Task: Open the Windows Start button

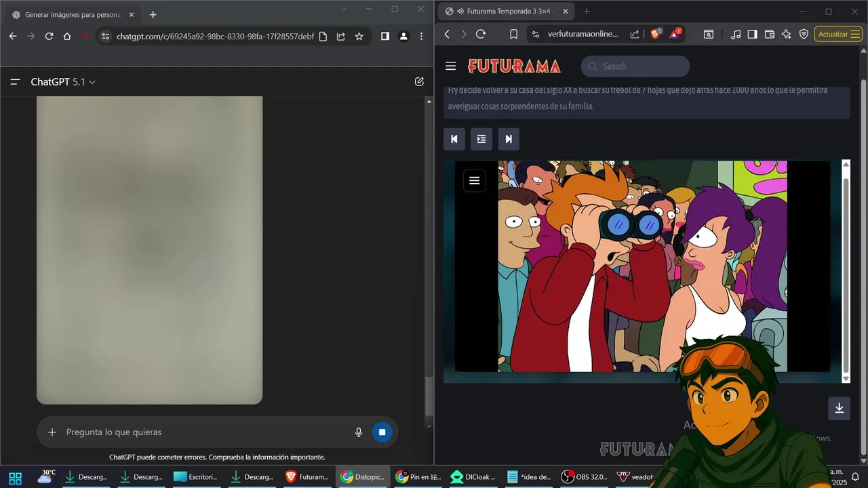Action: pyautogui.click(x=15, y=477)
